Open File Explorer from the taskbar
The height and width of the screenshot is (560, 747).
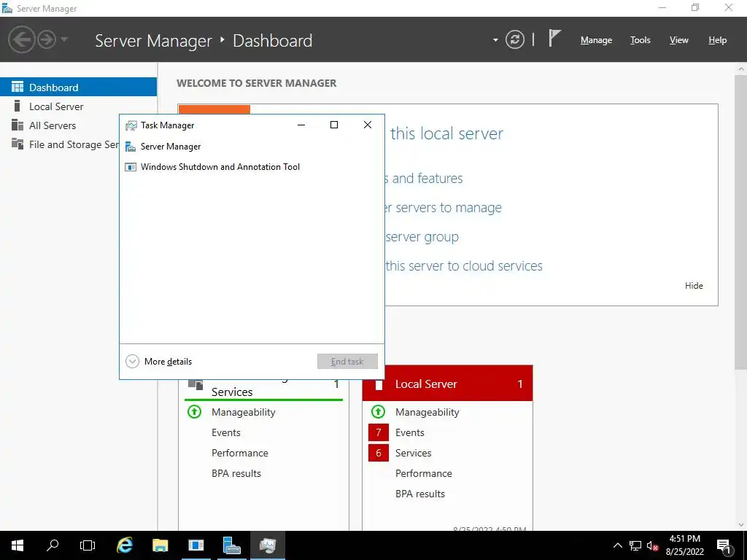tap(160, 545)
